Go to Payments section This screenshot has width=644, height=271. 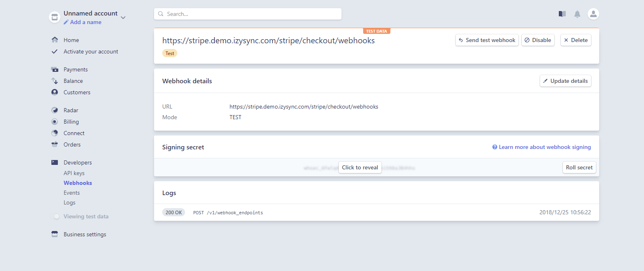(x=75, y=69)
